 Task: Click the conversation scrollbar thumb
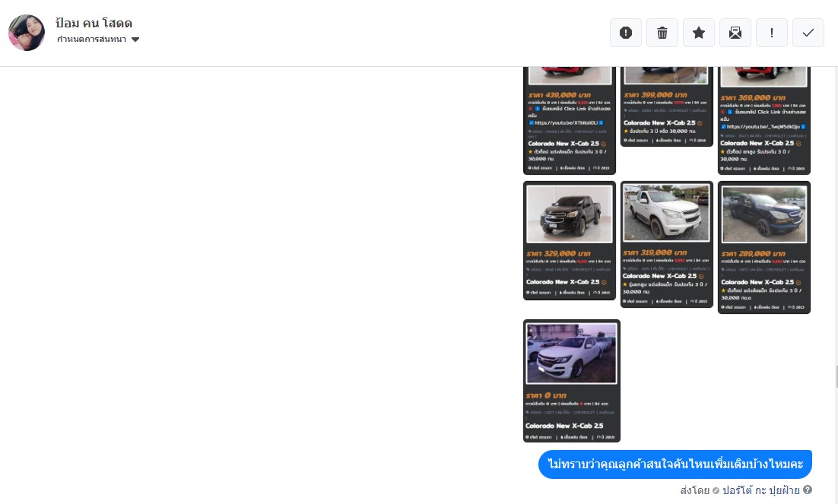836,377
